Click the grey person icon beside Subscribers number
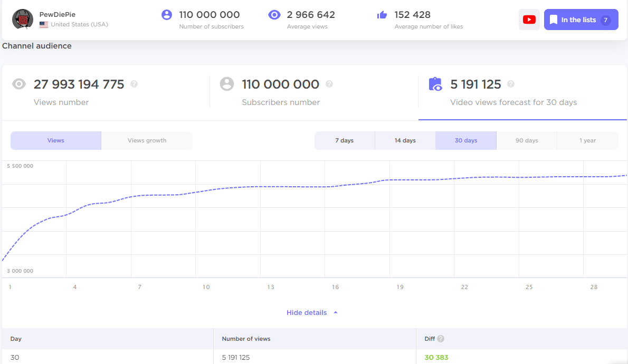628x364 pixels. point(227,84)
